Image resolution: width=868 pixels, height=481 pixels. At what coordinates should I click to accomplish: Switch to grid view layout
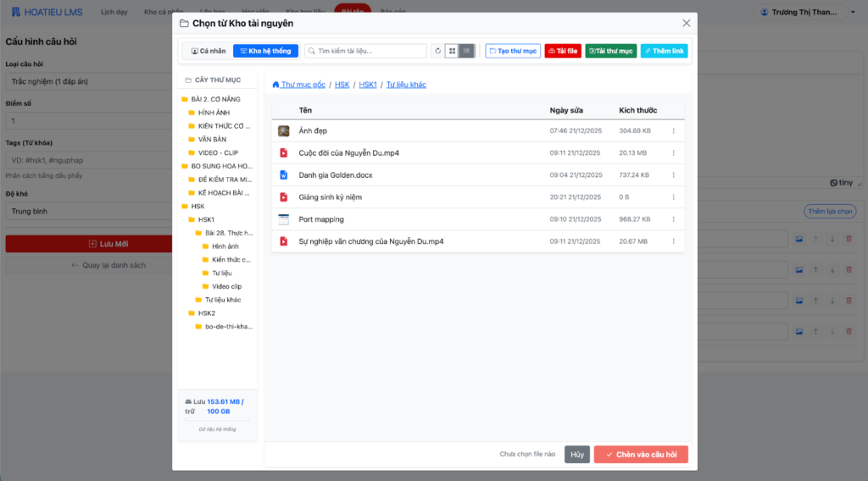[x=452, y=51]
